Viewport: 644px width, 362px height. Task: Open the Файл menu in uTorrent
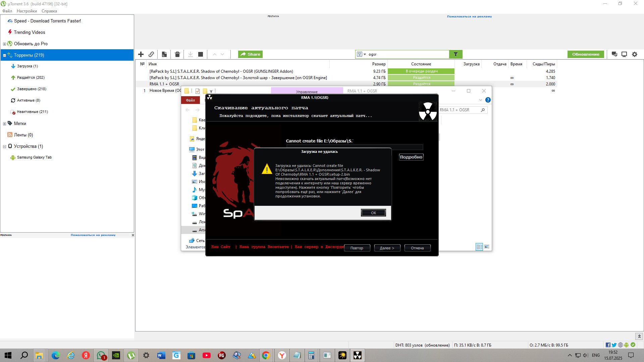coord(7,11)
